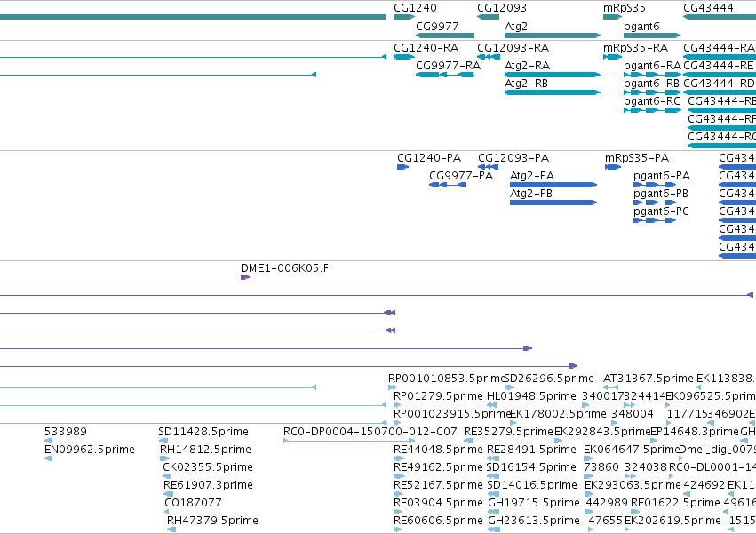
Task: Select pgant6-RA transcript
Action: click(x=652, y=75)
